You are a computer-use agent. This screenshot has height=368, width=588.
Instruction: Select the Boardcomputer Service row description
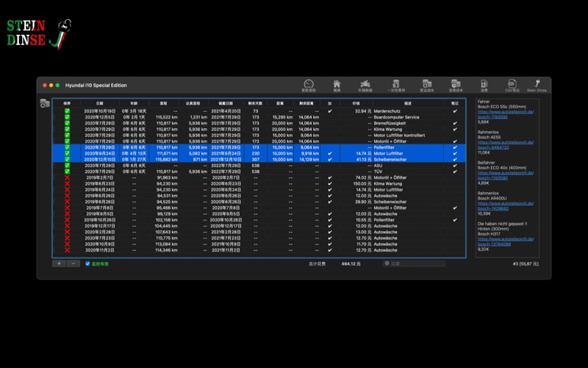coord(396,117)
